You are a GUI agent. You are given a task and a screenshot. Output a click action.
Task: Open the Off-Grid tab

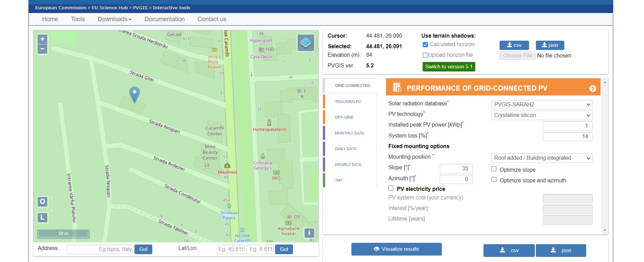344,117
